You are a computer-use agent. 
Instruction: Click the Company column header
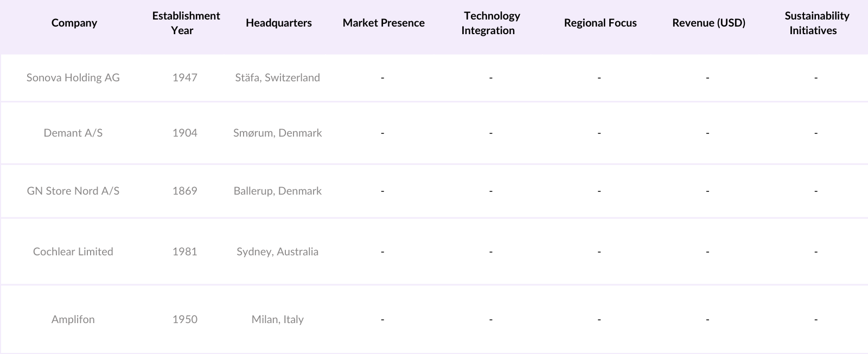[x=74, y=23]
